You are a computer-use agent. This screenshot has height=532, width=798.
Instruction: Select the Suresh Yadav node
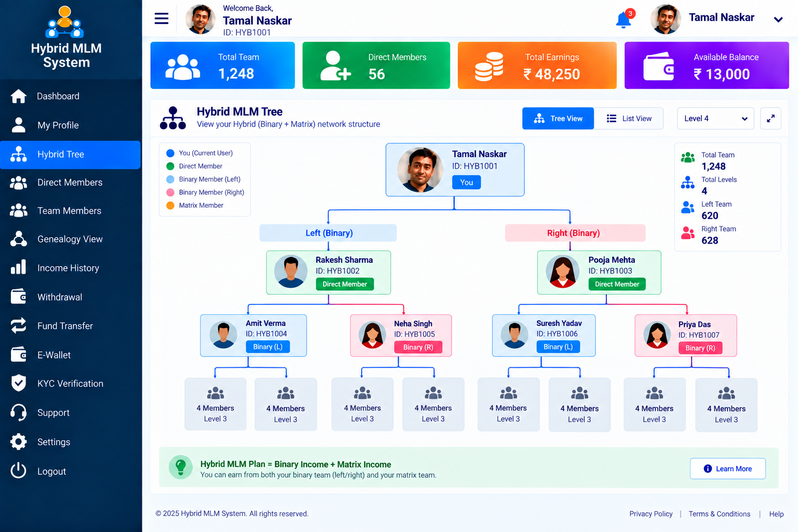click(543, 336)
